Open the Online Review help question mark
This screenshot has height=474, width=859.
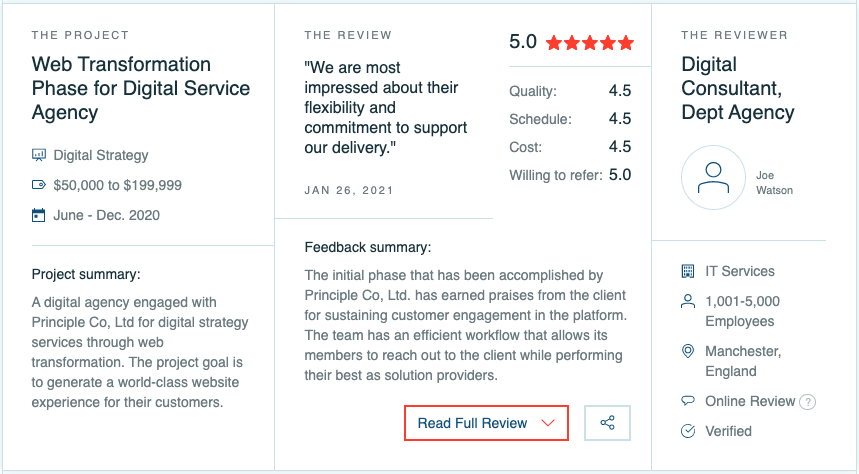pos(807,402)
